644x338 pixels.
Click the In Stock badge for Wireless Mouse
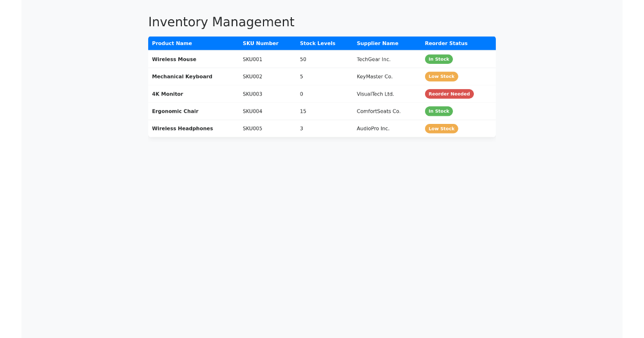tap(438, 59)
